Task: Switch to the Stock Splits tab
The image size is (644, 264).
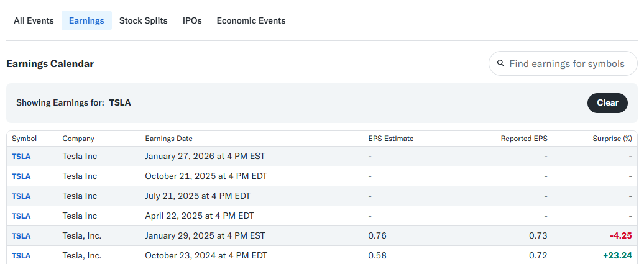Action: pos(144,20)
